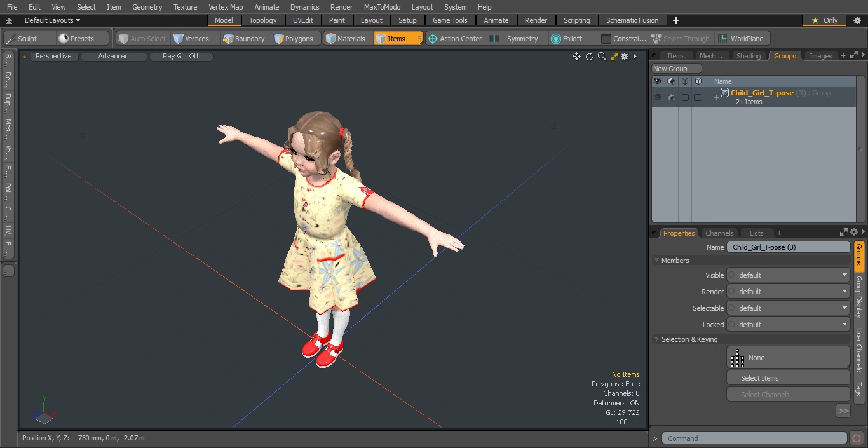Click the viewport zoom magnifier icon

[x=602, y=57]
